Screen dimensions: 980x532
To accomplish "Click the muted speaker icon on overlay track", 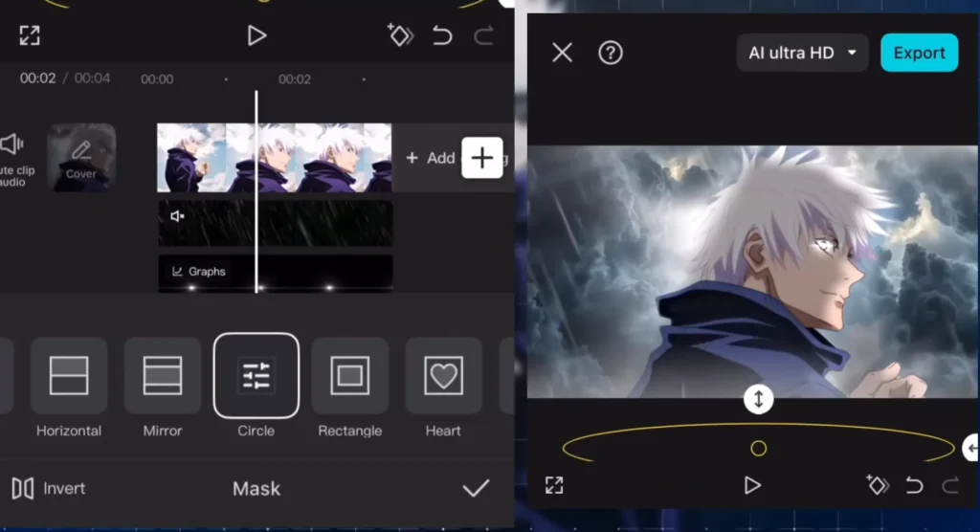I will pyautogui.click(x=177, y=216).
